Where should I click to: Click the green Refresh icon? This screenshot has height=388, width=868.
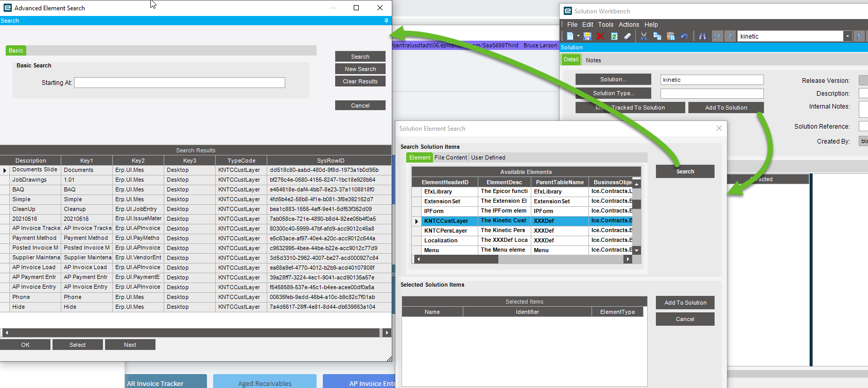tap(614, 36)
